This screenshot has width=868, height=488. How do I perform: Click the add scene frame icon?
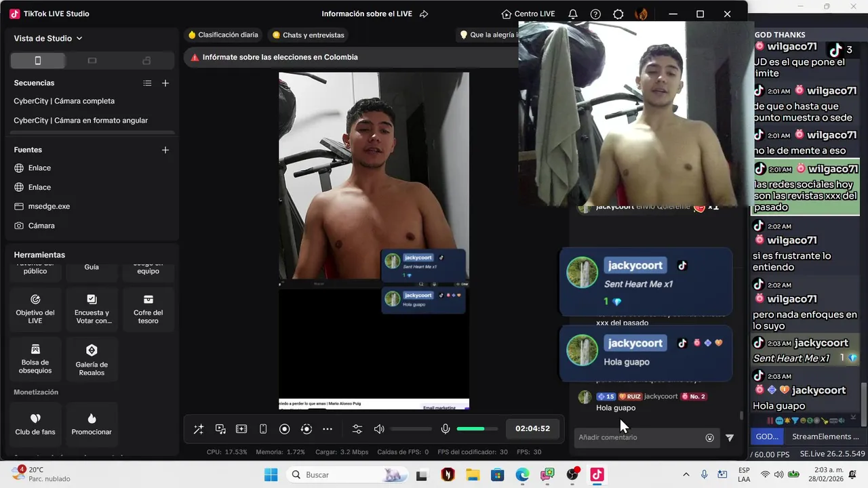pos(241,429)
